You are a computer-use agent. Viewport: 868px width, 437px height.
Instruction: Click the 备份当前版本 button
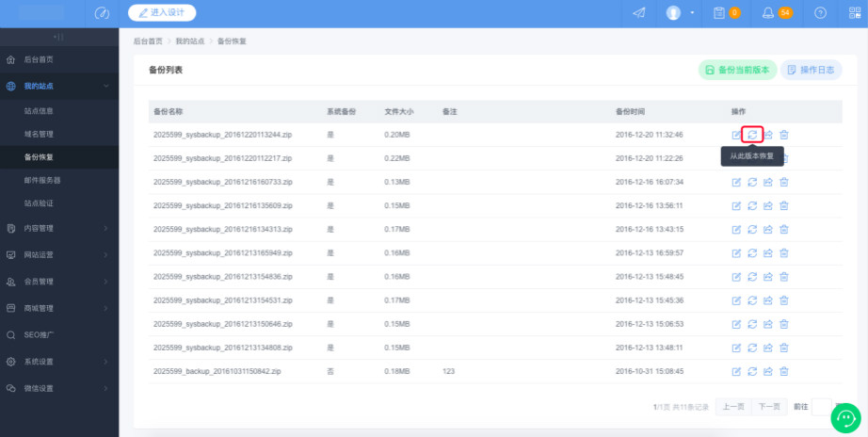click(x=737, y=70)
